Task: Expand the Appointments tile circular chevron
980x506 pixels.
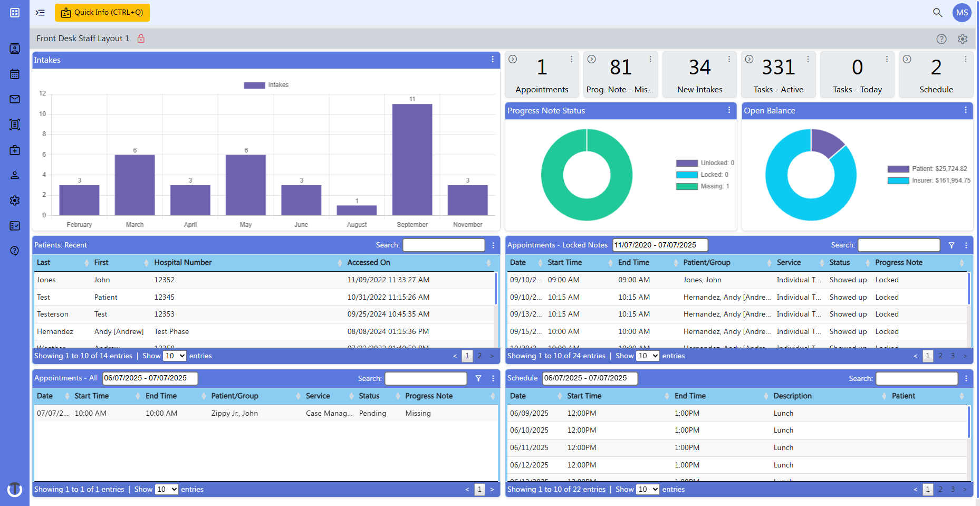Action: click(x=513, y=59)
